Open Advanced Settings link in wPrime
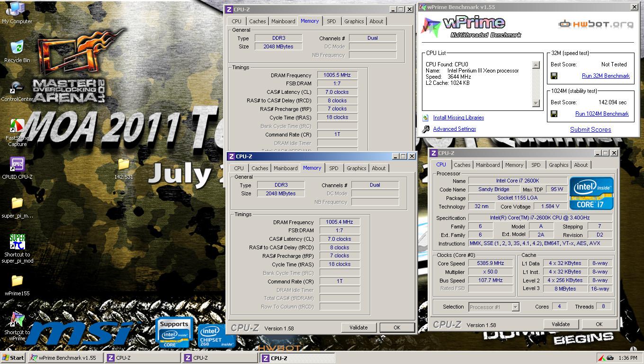This screenshot has height=364, width=644. (455, 129)
